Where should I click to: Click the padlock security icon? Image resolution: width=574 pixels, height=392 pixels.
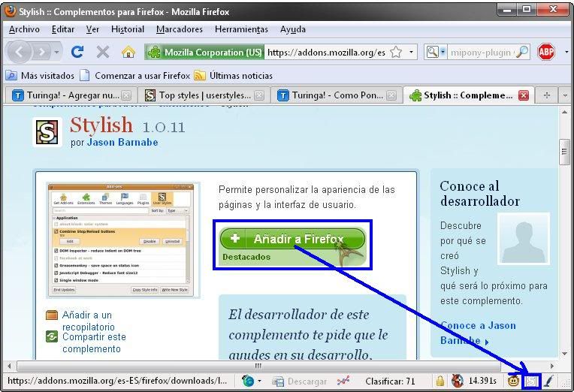[440, 381]
